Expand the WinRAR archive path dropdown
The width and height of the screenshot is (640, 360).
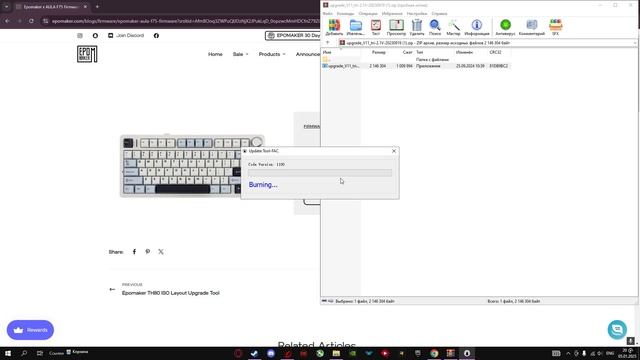coord(635,43)
